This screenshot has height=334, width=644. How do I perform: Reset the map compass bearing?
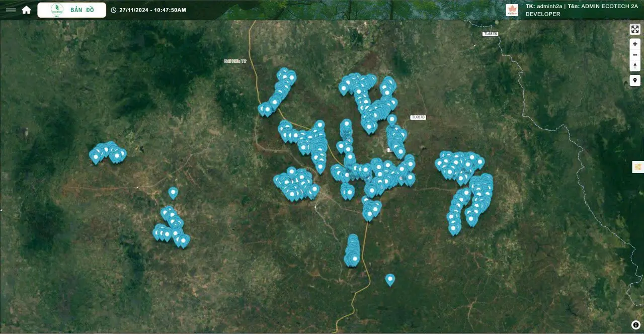(635, 65)
